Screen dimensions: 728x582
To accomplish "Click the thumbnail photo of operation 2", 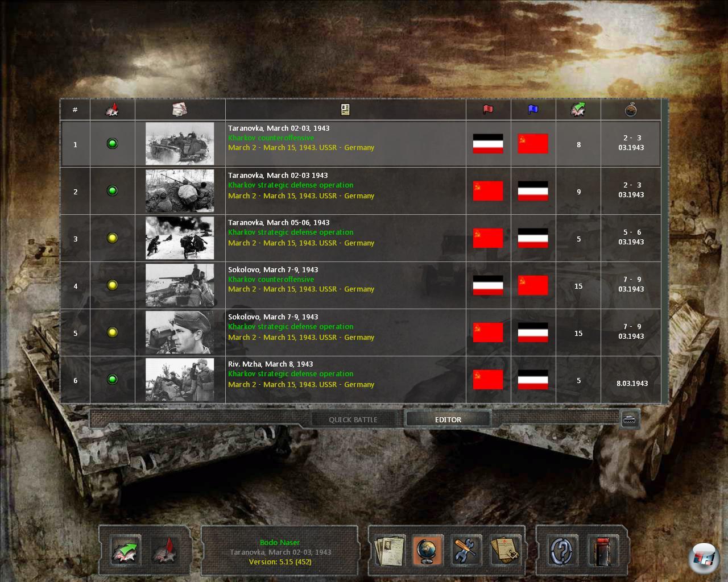I will pos(180,191).
